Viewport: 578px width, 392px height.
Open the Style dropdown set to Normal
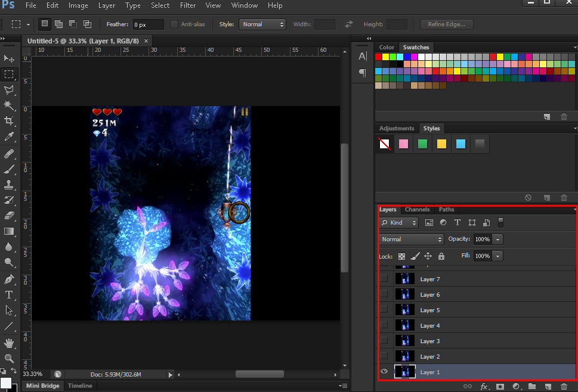[262, 24]
